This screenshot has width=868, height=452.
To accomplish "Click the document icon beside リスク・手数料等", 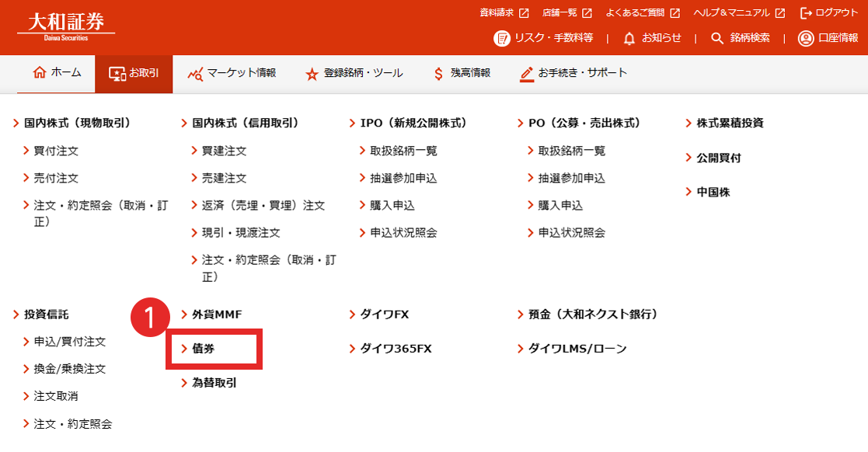I will pyautogui.click(x=501, y=38).
